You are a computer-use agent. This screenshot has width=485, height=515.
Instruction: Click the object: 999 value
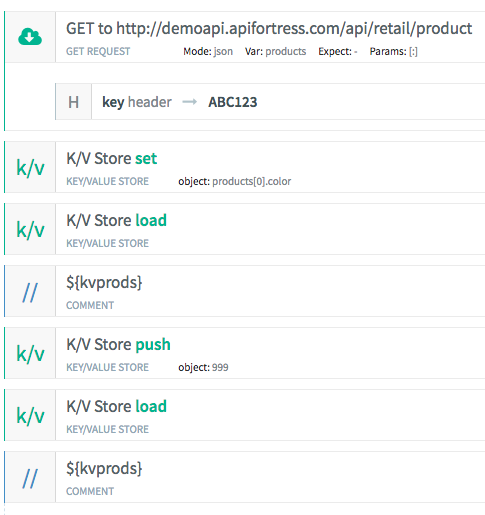[203, 367]
